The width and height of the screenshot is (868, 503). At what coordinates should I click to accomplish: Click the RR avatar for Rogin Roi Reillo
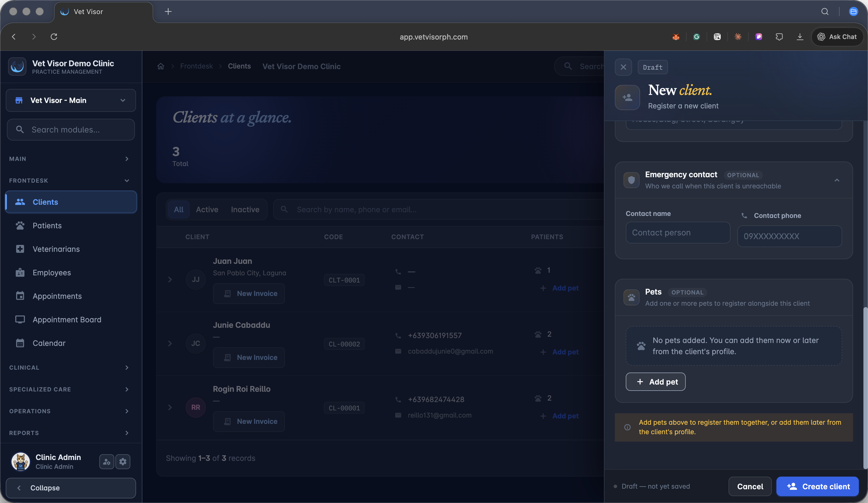[196, 407]
